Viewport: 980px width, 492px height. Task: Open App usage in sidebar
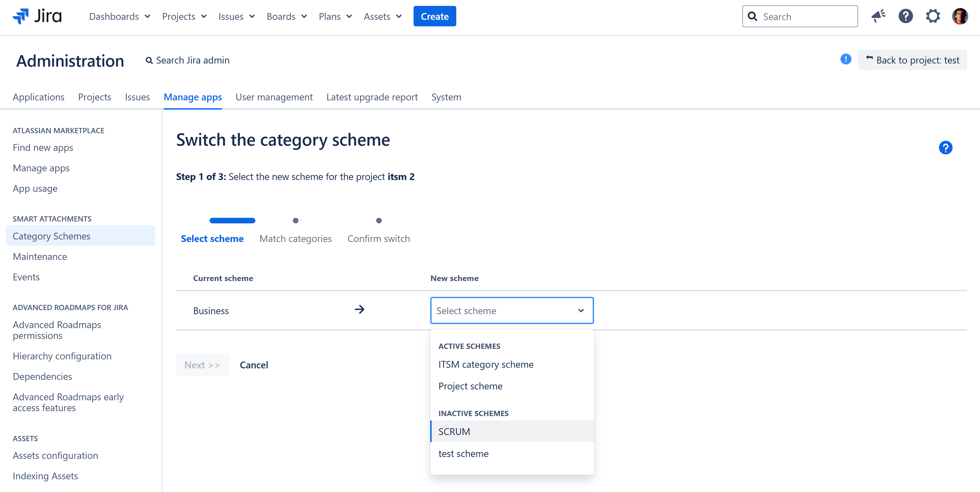[x=35, y=189]
